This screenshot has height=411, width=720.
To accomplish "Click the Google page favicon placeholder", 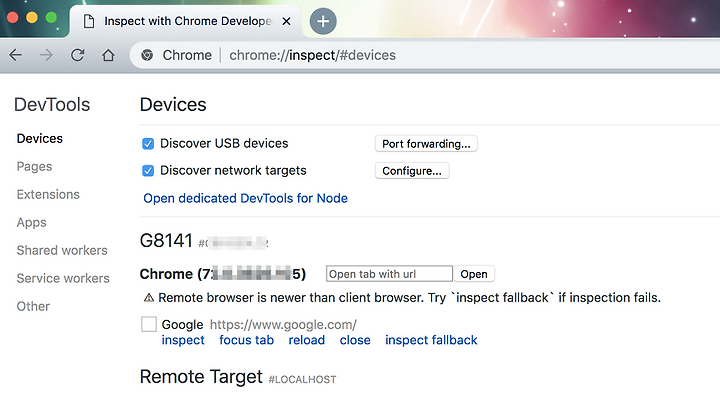I will (x=149, y=324).
